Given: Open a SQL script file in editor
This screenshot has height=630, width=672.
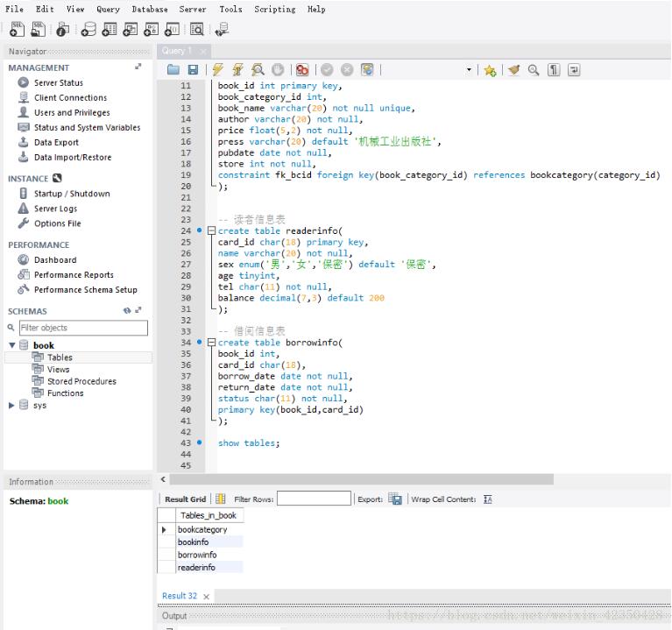Looking at the screenshot, I should [173, 70].
